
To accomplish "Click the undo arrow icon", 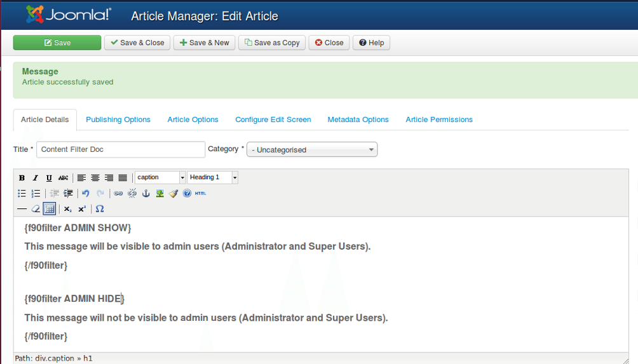I will pos(86,194).
